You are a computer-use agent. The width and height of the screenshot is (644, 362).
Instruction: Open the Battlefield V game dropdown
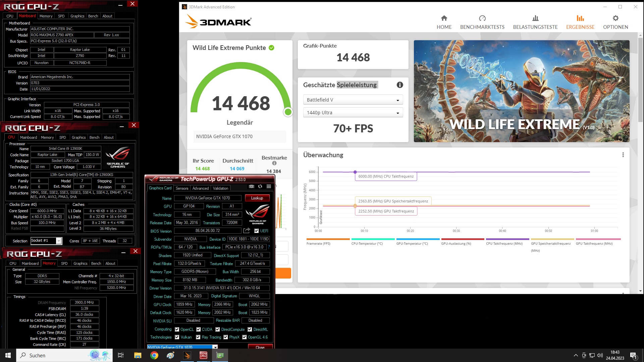coord(353,100)
